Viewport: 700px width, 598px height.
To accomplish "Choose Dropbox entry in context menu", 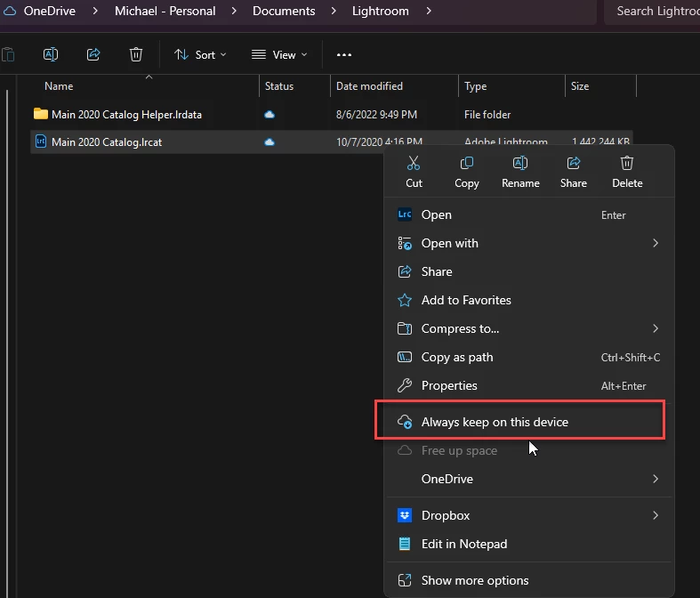I will pos(529,515).
